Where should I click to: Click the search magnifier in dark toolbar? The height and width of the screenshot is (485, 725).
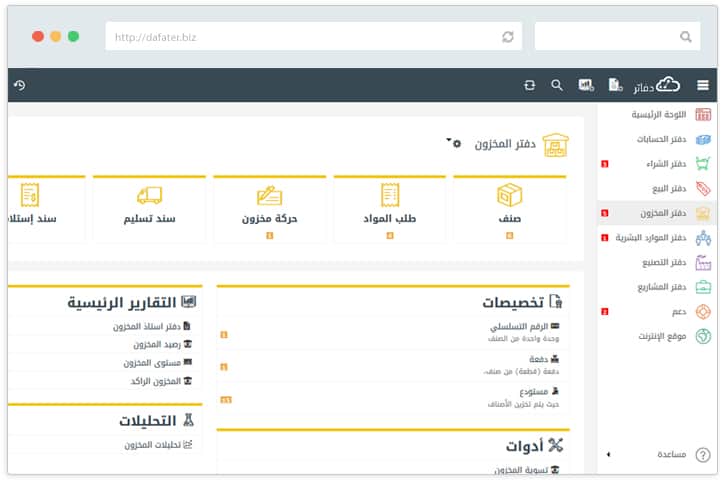557,86
